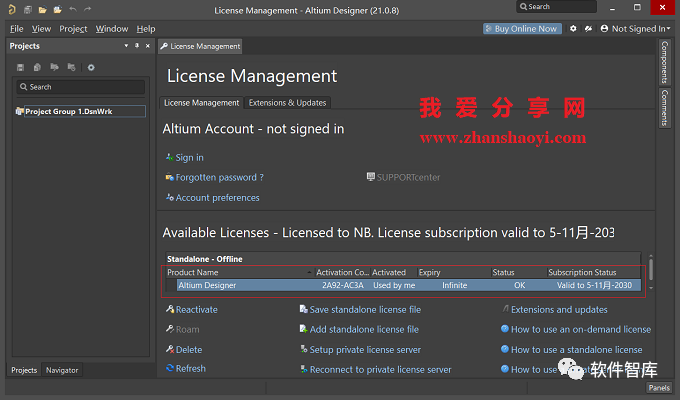This screenshot has width=680, height=400.
Task: Click Buy Online Now button
Action: pyautogui.click(x=522, y=29)
